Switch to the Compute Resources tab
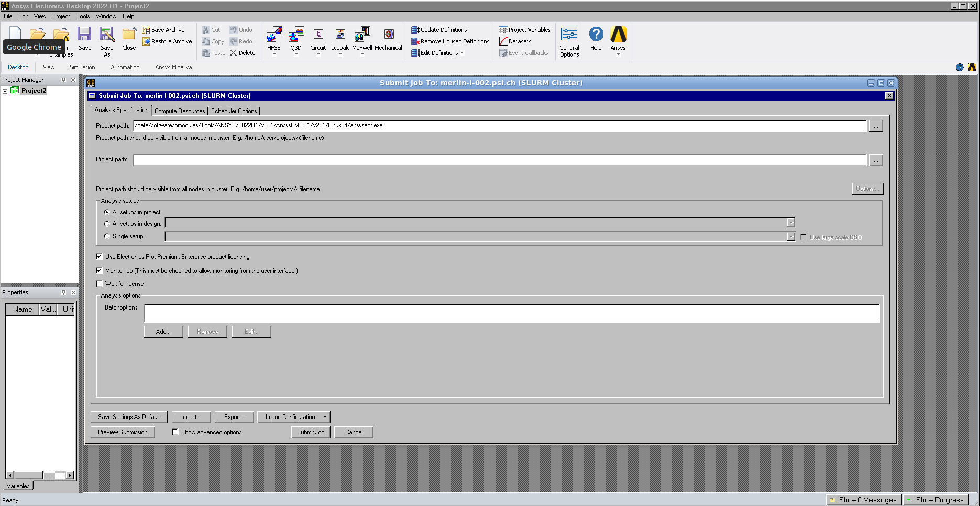980x506 pixels. (180, 111)
